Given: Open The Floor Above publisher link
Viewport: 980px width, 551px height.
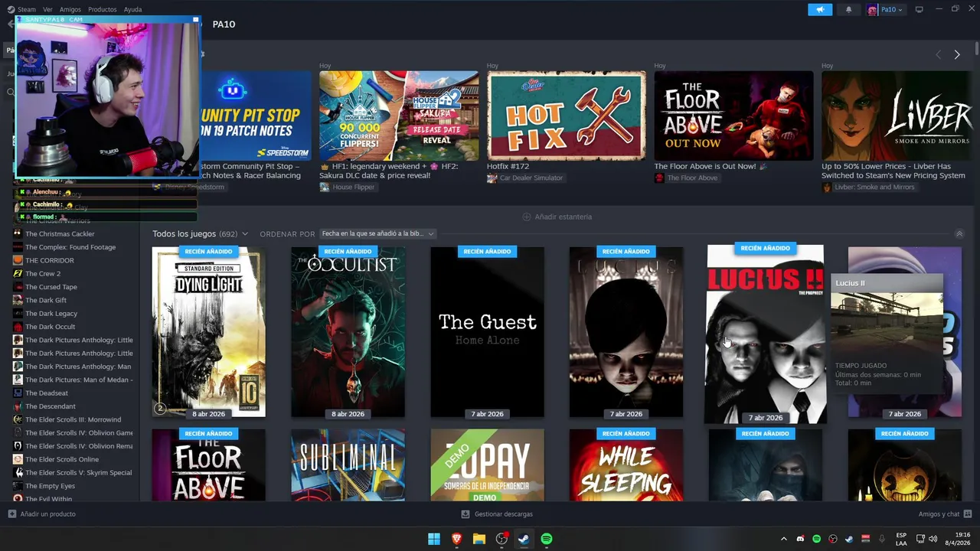Looking at the screenshot, I should (x=686, y=178).
